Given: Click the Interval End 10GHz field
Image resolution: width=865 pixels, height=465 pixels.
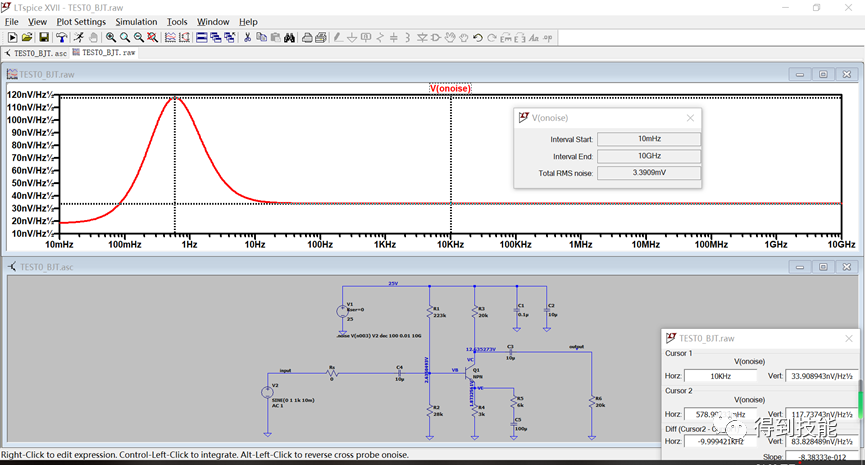Looking at the screenshot, I should pos(649,156).
